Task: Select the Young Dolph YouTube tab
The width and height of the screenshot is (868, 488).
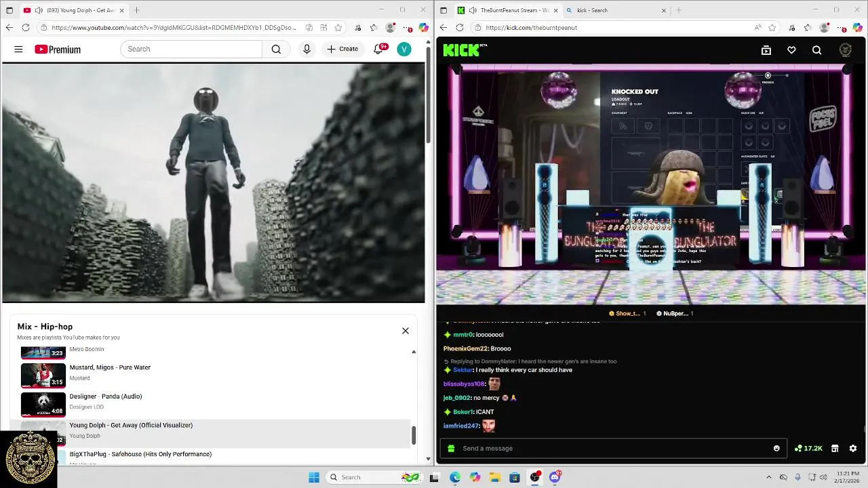Action: [x=75, y=10]
